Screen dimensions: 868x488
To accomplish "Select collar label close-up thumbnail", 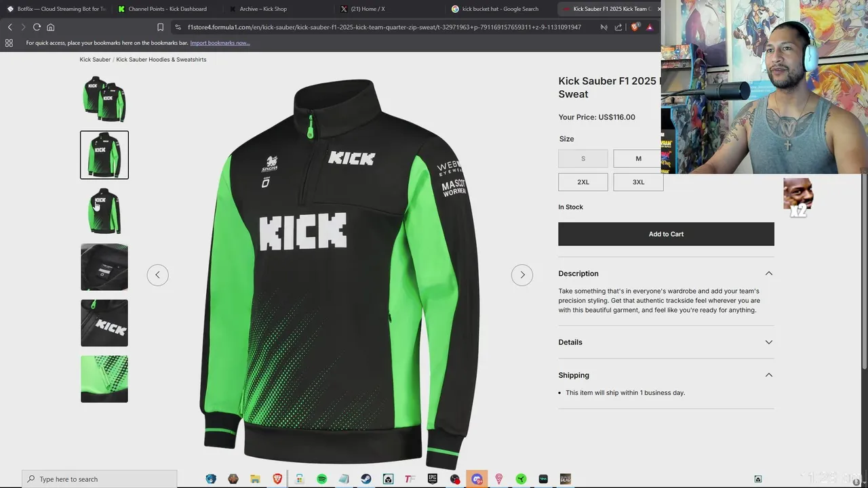I will click(104, 267).
